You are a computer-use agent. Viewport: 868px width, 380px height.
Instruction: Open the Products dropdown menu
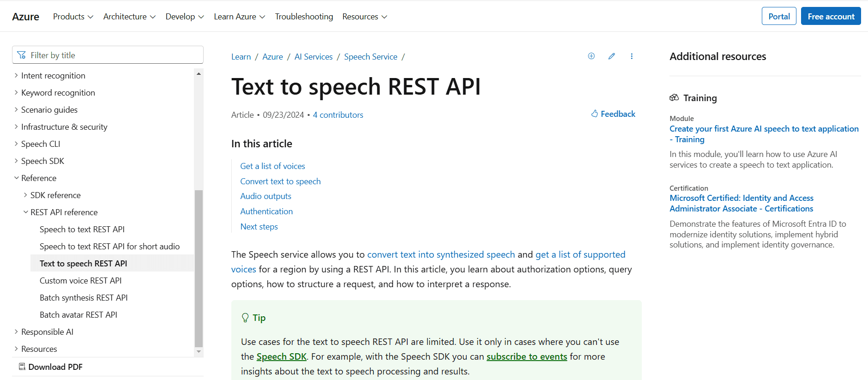click(x=73, y=17)
